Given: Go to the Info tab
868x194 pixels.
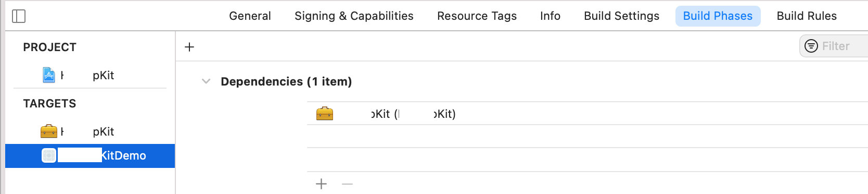Looking at the screenshot, I should pos(550,16).
